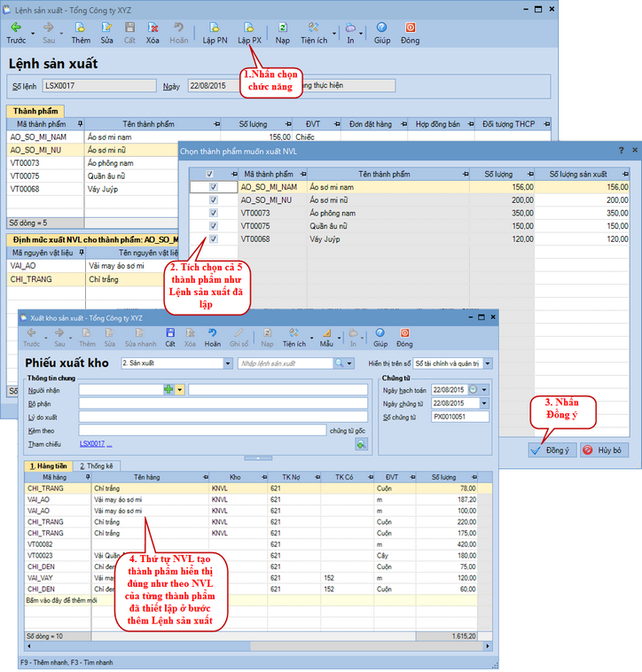Select the 'Váy Juýp' row in Lệnh sản xuất
Viewport: 642px width, 672px height.
click(x=92, y=189)
